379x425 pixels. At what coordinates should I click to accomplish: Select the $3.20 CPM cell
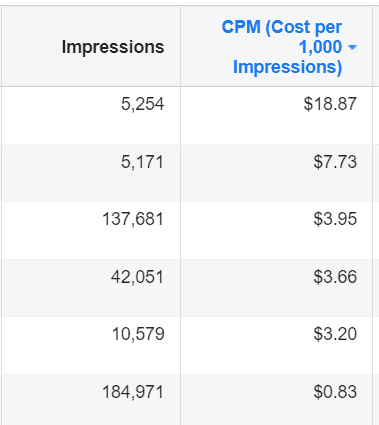click(276, 345)
